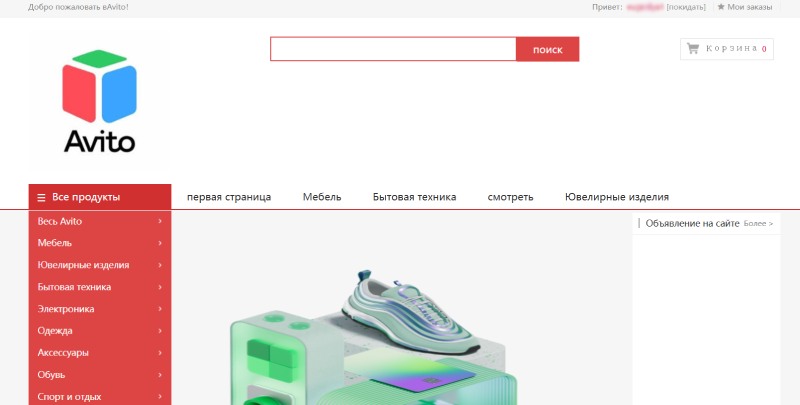
Task: Click inside the search input field
Action: click(393, 49)
